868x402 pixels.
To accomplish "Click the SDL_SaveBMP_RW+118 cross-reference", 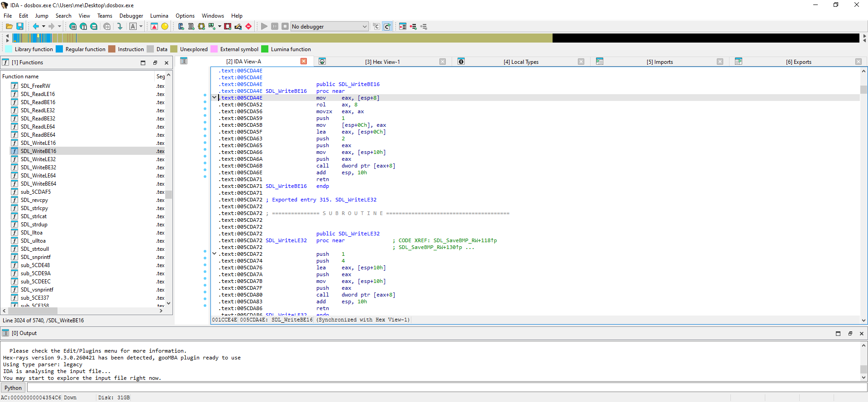I will click(x=465, y=240).
